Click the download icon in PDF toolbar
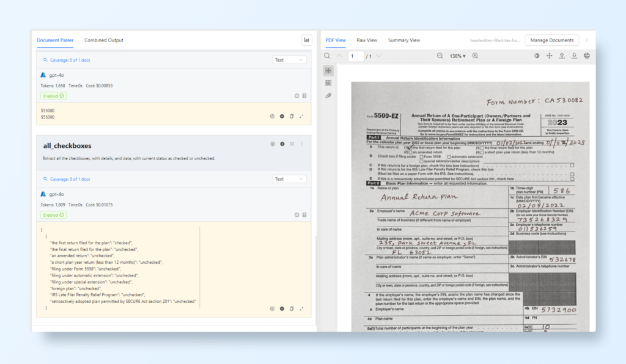 [574, 56]
